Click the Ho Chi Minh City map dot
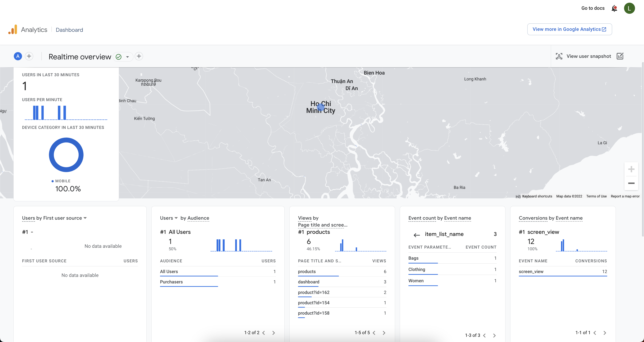This screenshot has height=342, width=644. pos(320,107)
